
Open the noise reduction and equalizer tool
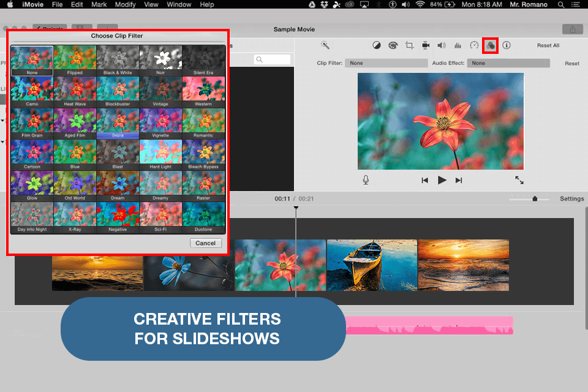pos(458,45)
